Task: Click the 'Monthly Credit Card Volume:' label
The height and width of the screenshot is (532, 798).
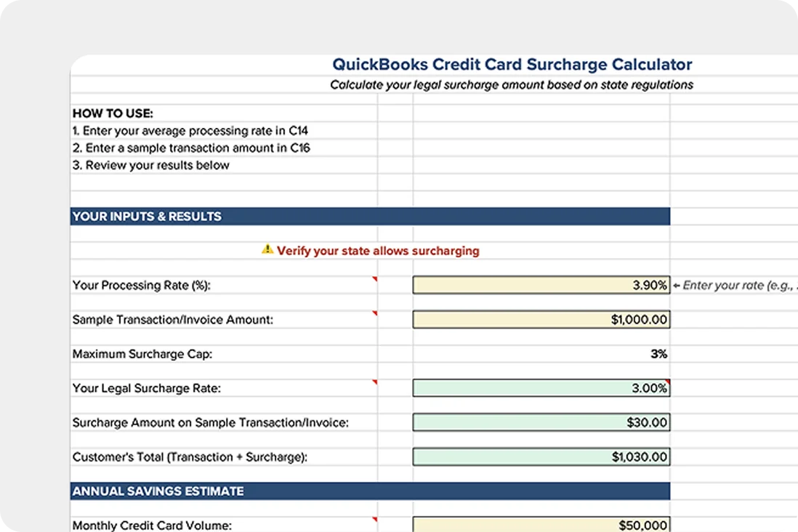Action: 152,525
